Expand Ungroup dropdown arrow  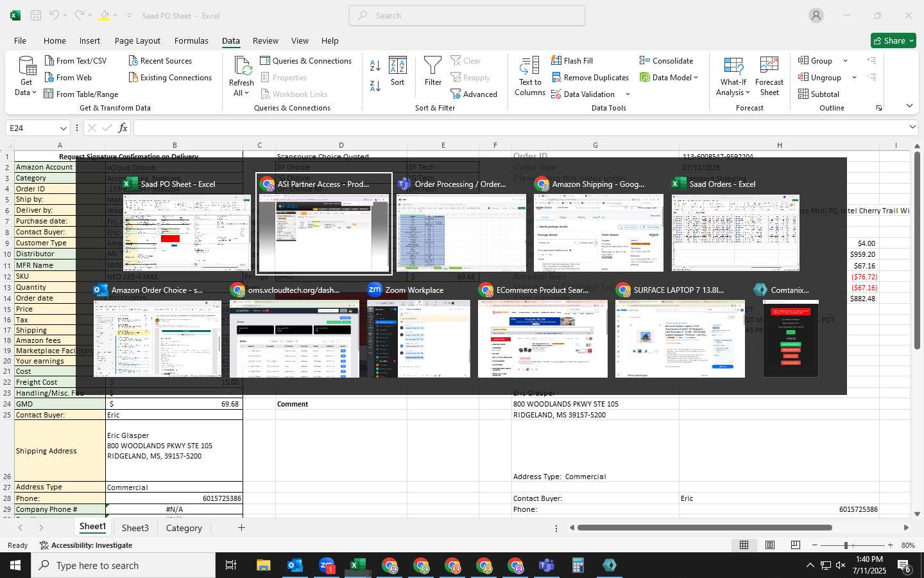point(854,78)
